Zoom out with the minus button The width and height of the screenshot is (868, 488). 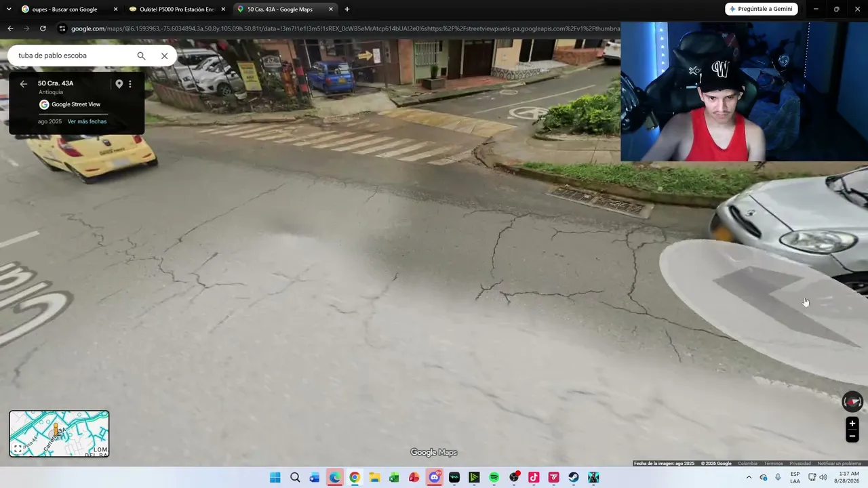[x=852, y=436]
